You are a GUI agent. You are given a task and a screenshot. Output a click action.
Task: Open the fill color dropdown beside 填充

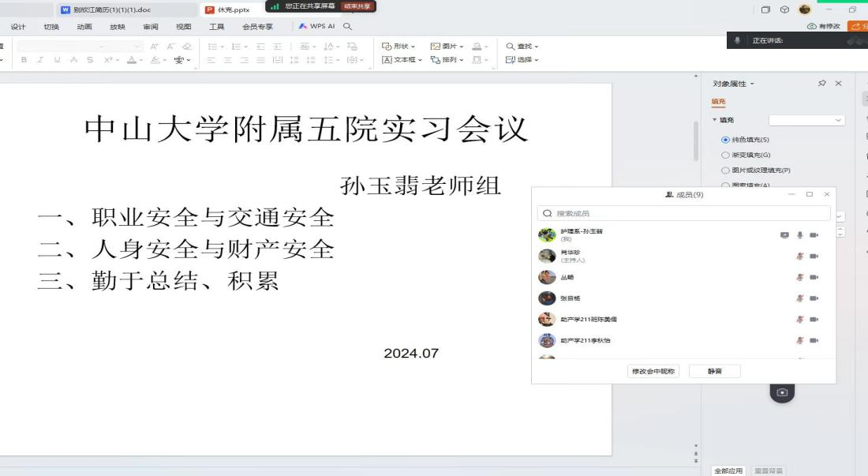(806, 120)
